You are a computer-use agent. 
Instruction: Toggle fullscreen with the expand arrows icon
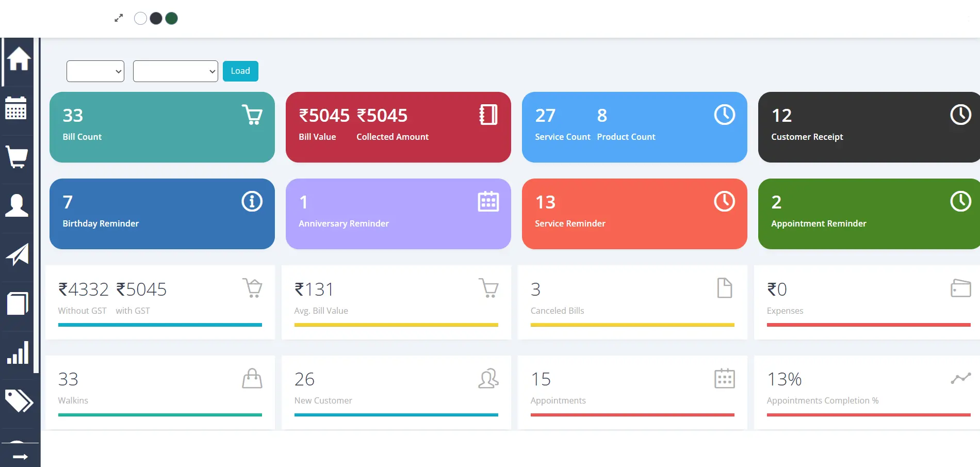click(119, 18)
